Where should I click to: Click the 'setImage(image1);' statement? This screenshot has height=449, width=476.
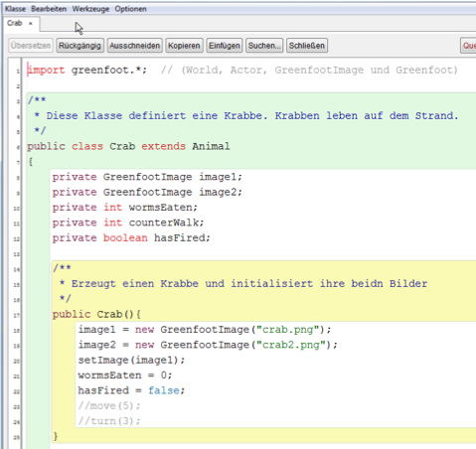(x=131, y=361)
